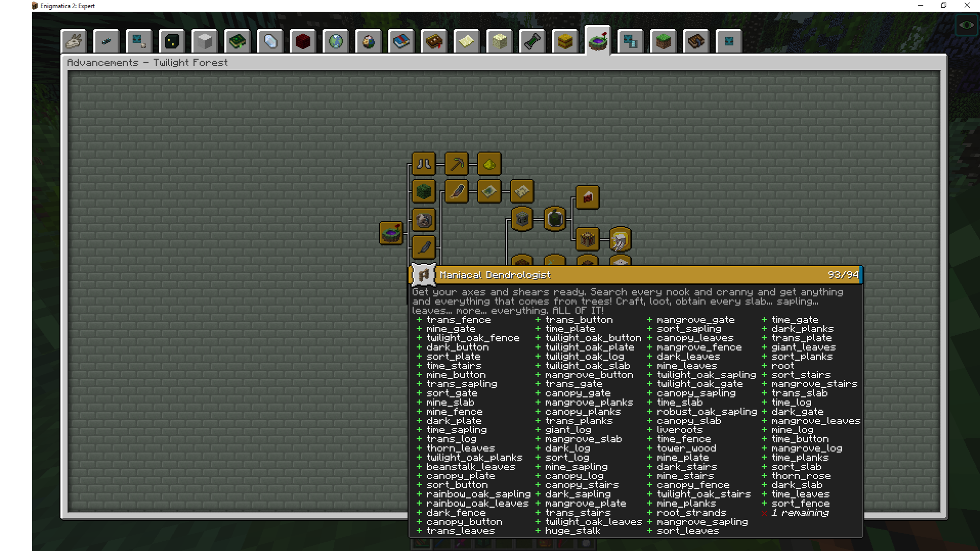980x551 pixels.
Task: Click the 'time_gate' criteria entry
Action: tap(795, 320)
